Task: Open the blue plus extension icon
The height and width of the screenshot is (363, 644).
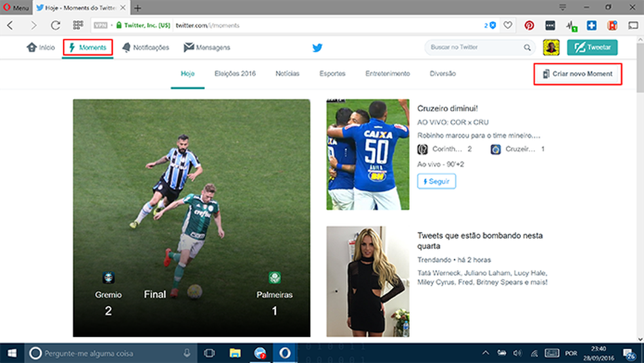Action: (592, 26)
